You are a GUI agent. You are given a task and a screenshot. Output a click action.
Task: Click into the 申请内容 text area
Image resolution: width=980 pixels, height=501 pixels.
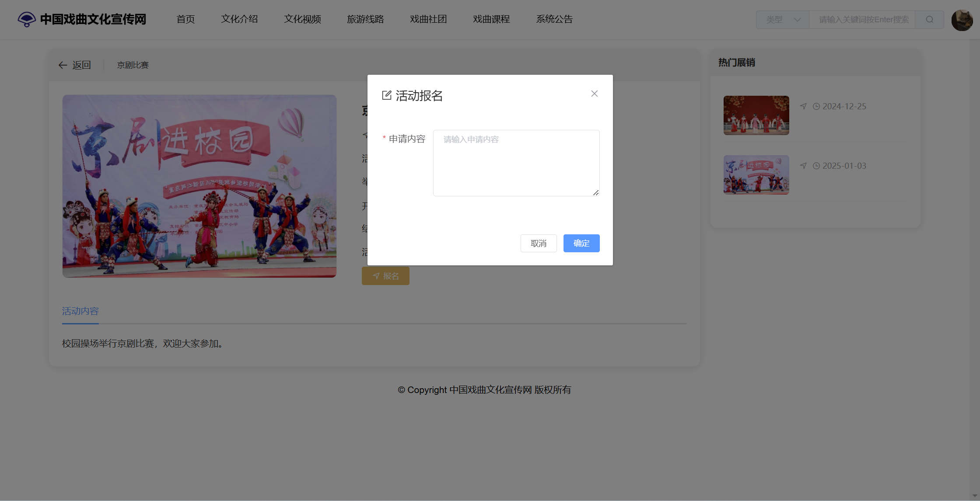tap(516, 163)
